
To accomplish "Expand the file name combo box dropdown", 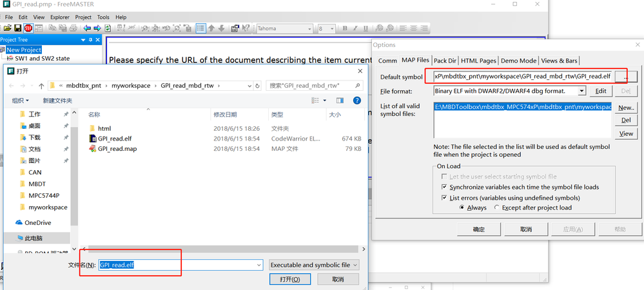I will point(259,265).
